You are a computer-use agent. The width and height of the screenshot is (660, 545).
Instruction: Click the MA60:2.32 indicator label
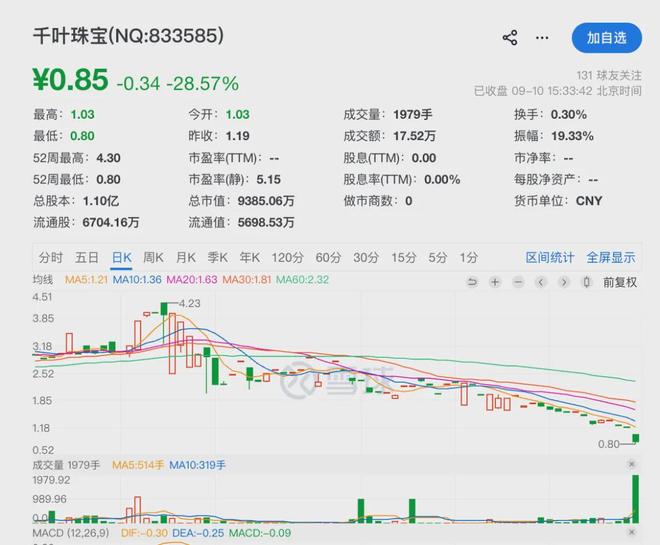pyautogui.click(x=302, y=279)
